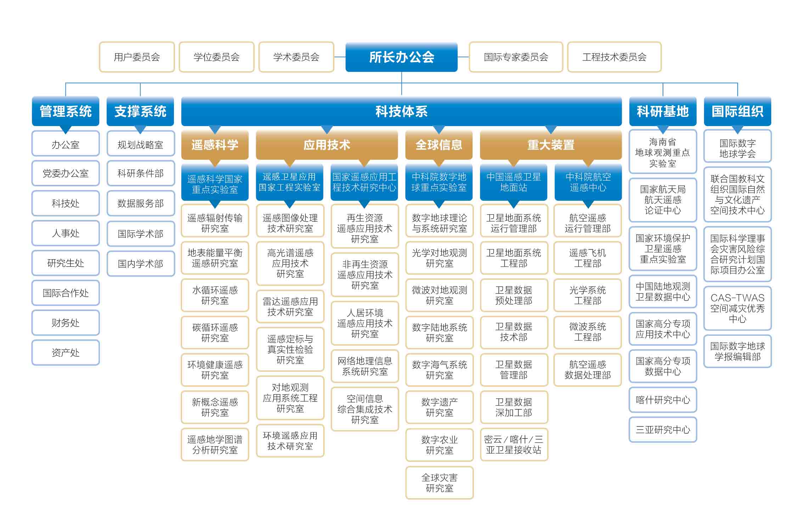Click the 国际专家委员会 box

[x=516, y=57]
